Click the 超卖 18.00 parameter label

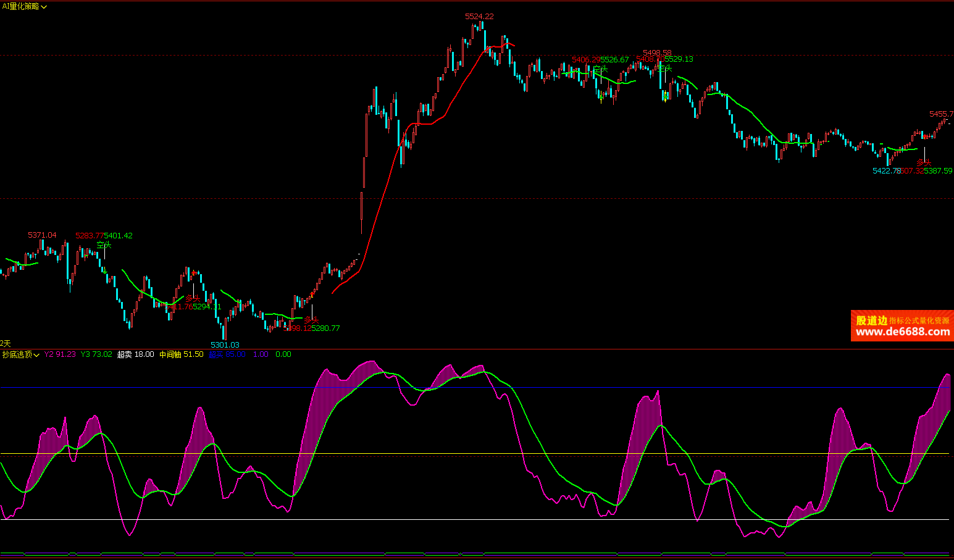[135, 354]
